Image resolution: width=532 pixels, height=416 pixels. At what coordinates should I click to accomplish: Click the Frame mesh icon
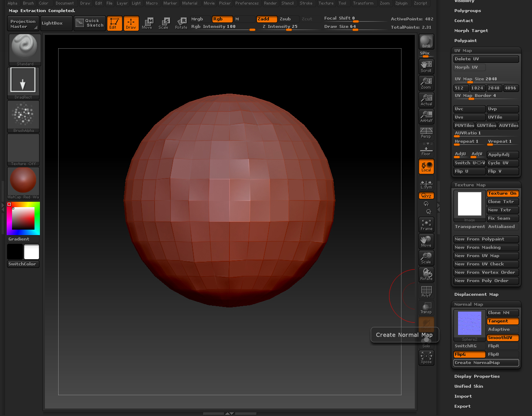click(x=426, y=224)
